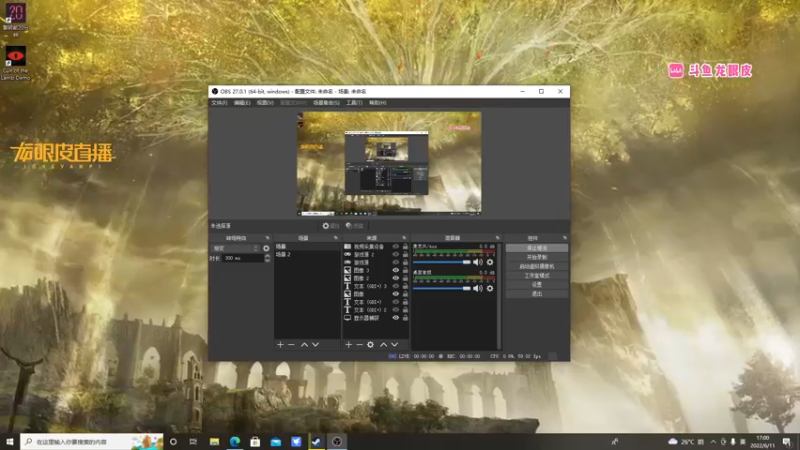
Task: Hide the 图像 source
Action: 395,294
